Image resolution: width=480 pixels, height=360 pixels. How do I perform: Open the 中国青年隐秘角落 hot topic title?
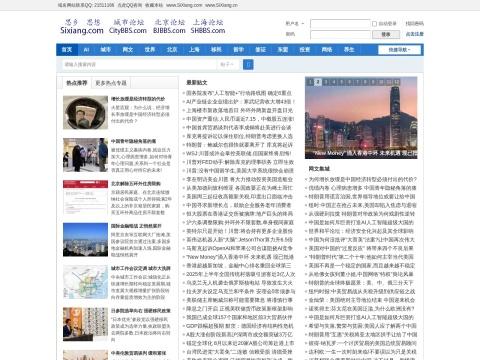coord(134,141)
